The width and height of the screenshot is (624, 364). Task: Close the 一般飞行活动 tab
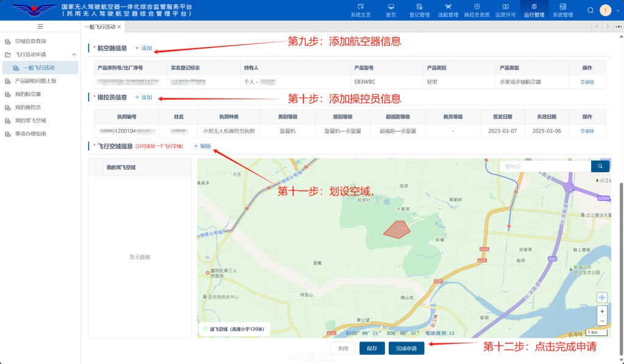point(119,26)
